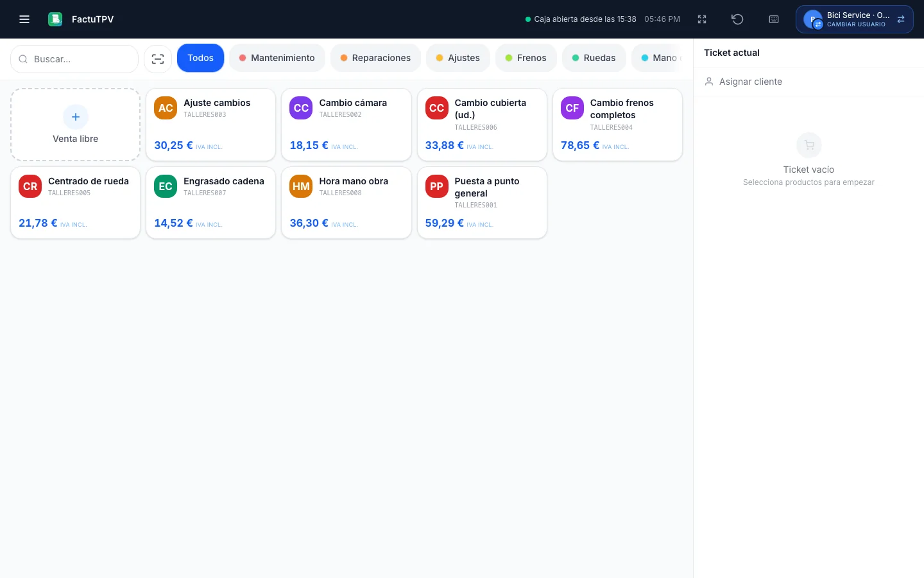The height and width of the screenshot is (578, 924).
Task: Click 'Hora mano obra' product title
Action: coord(354,181)
